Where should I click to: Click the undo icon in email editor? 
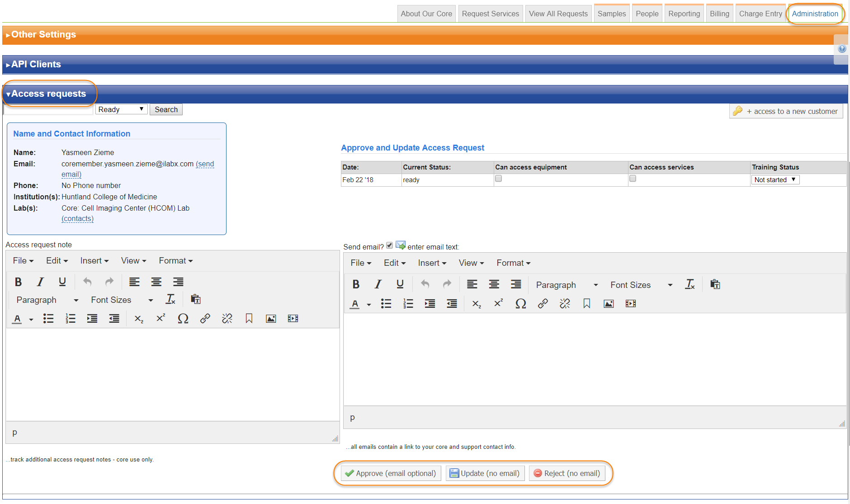(425, 284)
